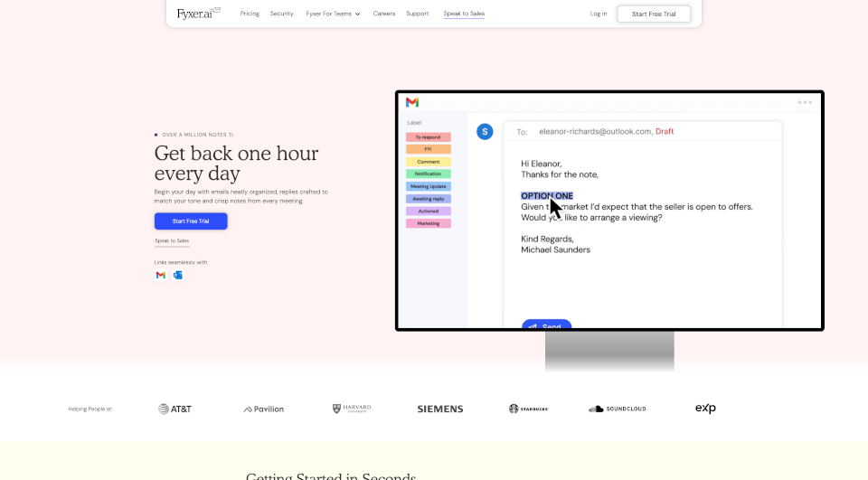Go to Speak to Sales in navbar
Viewport: 868px width, 480px height.
[464, 14]
